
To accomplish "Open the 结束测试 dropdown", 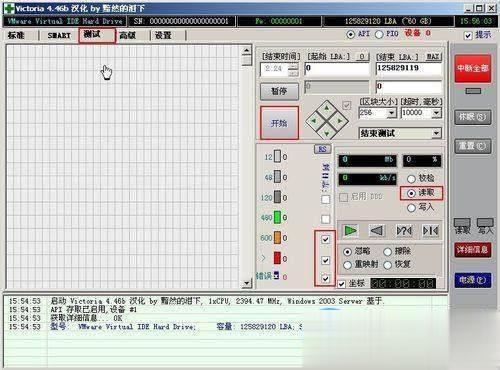I will pos(436,134).
